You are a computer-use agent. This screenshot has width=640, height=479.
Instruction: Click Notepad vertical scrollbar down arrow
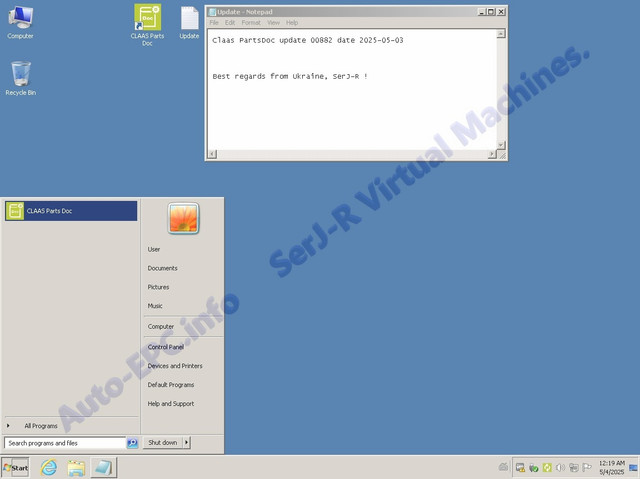click(501, 145)
